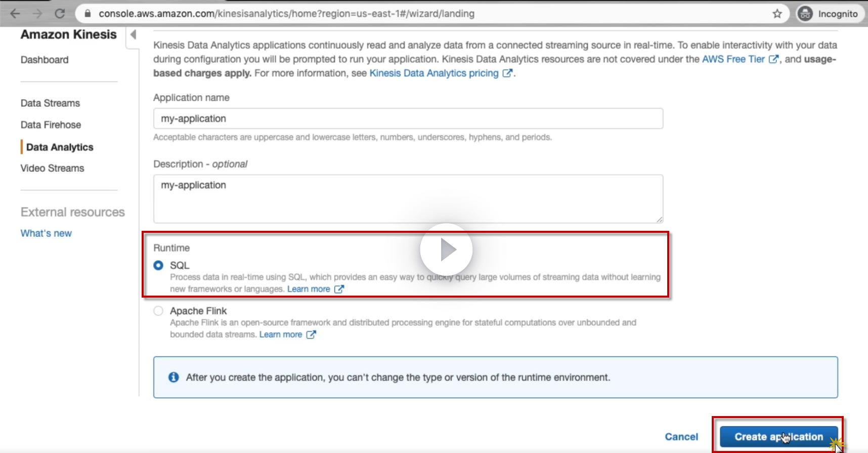Click the Create application button
Viewport: 868px width, 453px height.
[x=778, y=436]
